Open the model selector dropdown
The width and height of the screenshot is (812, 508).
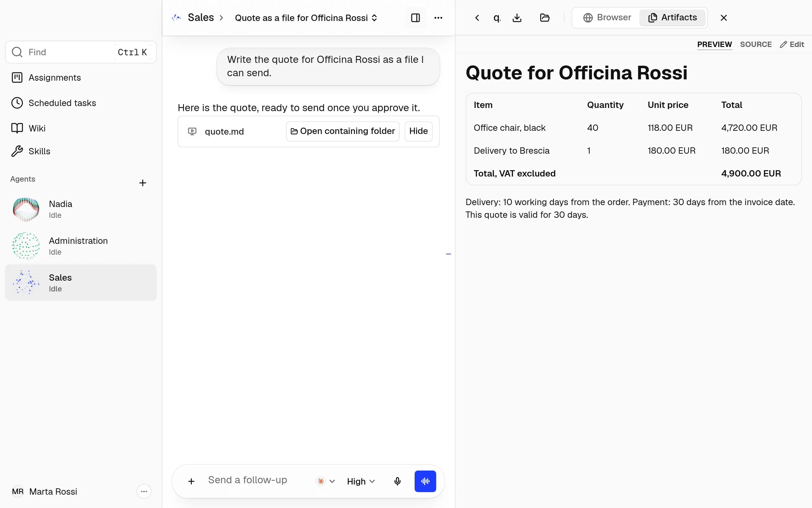point(325,481)
